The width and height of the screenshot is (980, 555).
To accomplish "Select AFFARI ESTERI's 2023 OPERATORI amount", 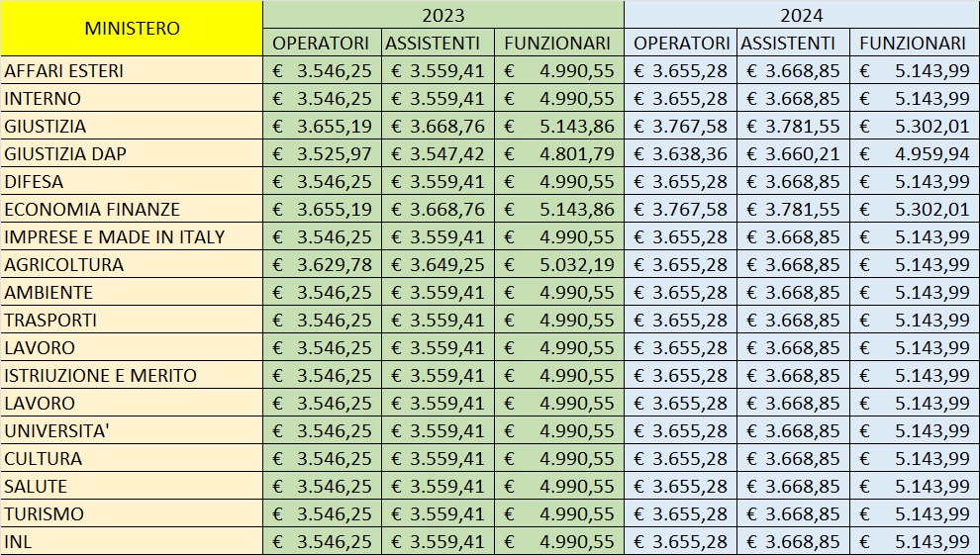I will point(322,70).
